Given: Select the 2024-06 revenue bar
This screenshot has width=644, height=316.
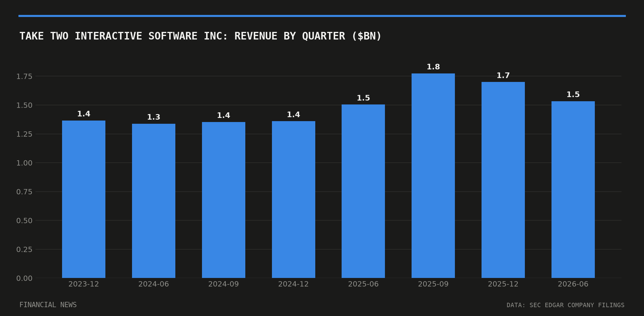Looking at the screenshot, I should click(x=154, y=201).
